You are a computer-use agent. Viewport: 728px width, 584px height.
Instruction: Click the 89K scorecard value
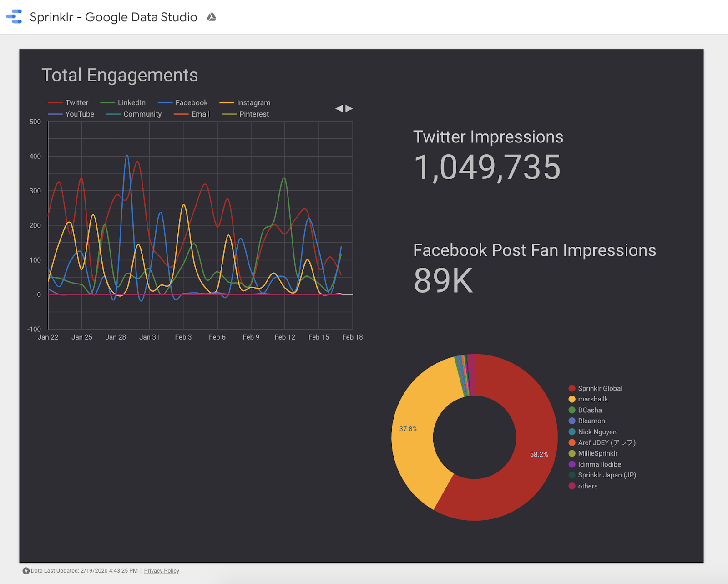[444, 280]
